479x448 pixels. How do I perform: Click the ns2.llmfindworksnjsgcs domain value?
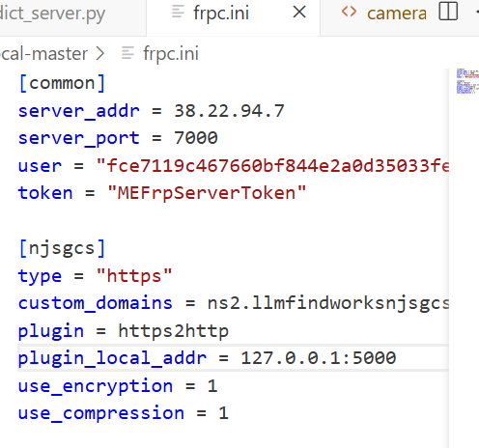(x=328, y=303)
